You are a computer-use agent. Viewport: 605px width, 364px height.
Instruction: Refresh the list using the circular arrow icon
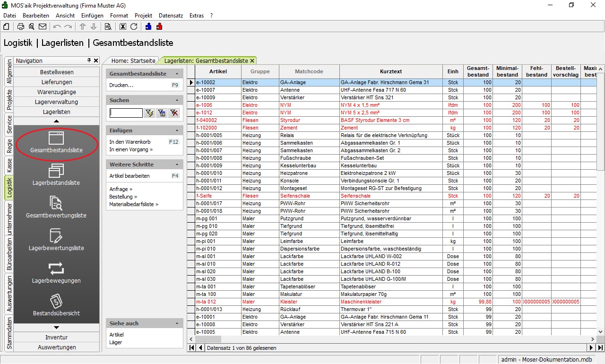[x=134, y=26]
